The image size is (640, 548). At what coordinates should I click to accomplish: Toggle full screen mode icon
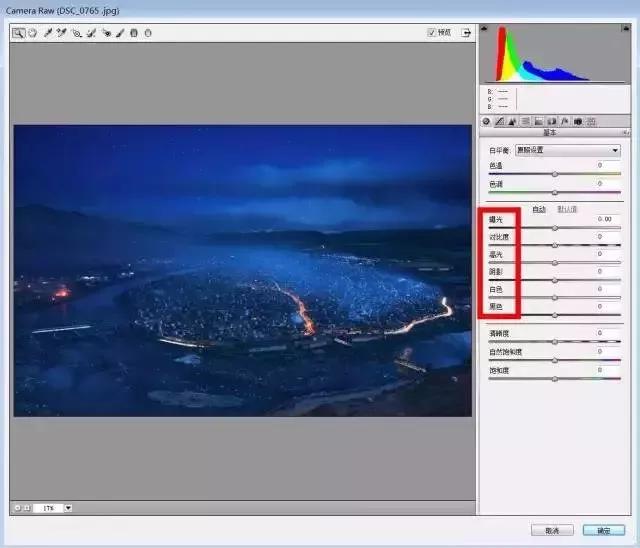tap(465, 33)
